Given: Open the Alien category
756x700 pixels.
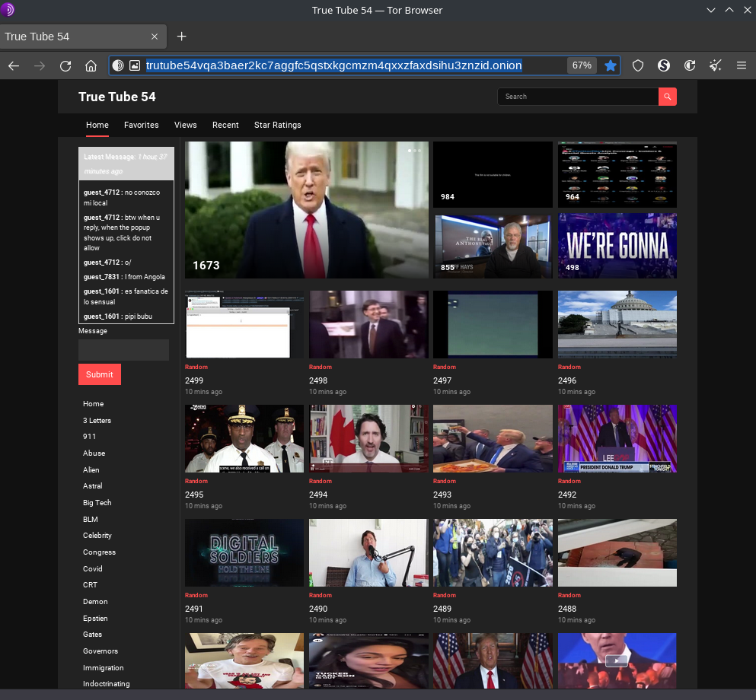Looking at the screenshot, I should pos(91,469).
